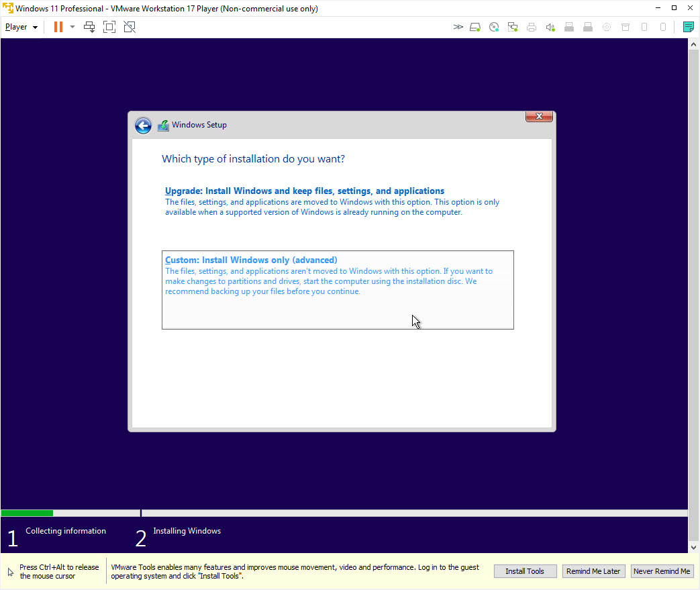Click the Windows Setup title bar icon

pyautogui.click(x=163, y=125)
